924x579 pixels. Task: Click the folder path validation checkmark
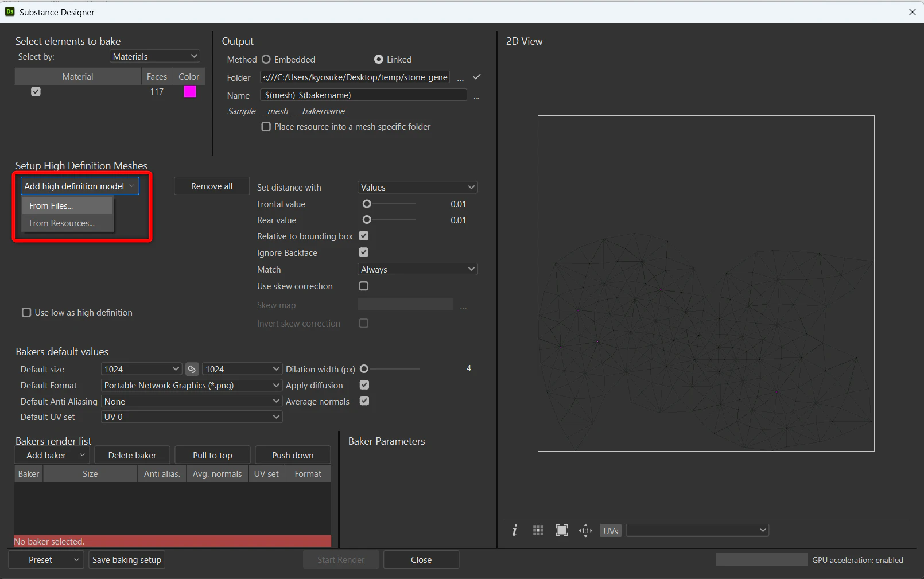click(x=477, y=77)
